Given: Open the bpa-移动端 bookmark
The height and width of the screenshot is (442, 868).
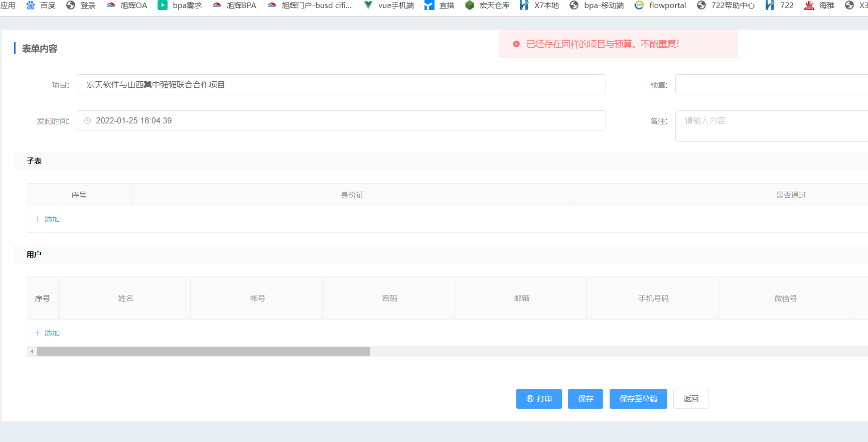Looking at the screenshot, I should (597, 6).
